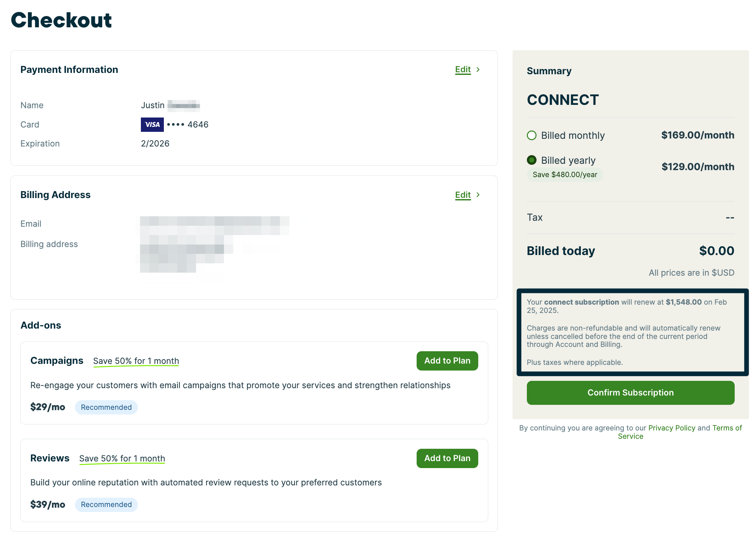Open the Terms of Service link
Screen dimensions: 756x536
pos(727,428)
